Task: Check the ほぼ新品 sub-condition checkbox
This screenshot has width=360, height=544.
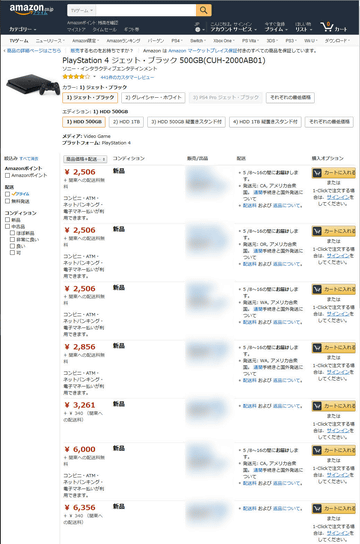Action: (12, 233)
